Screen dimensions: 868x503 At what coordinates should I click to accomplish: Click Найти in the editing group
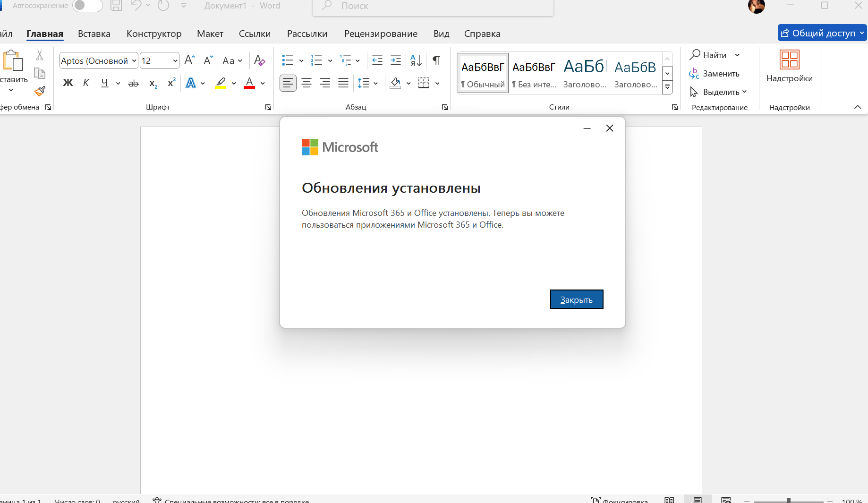pyautogui.click(x=708, y=55)
